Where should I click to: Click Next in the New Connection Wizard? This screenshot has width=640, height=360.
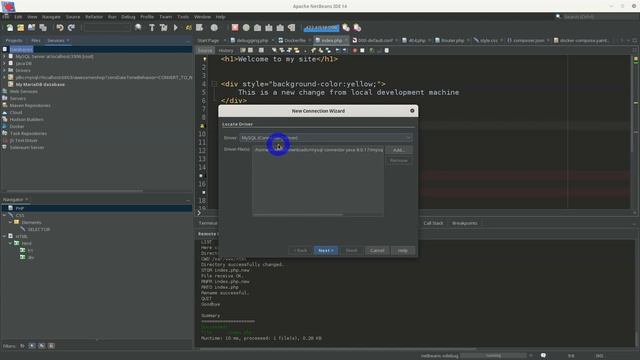tap(326, 250)
